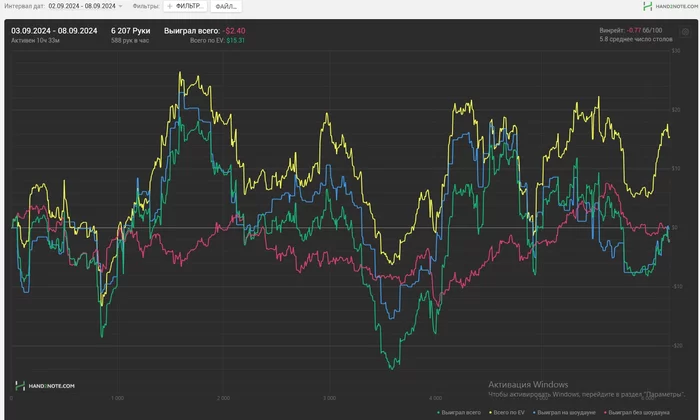The image size is (700, 420).
Task: Click the plus icon in ФИЛЬТР button
Action: (x=170, y=6)
